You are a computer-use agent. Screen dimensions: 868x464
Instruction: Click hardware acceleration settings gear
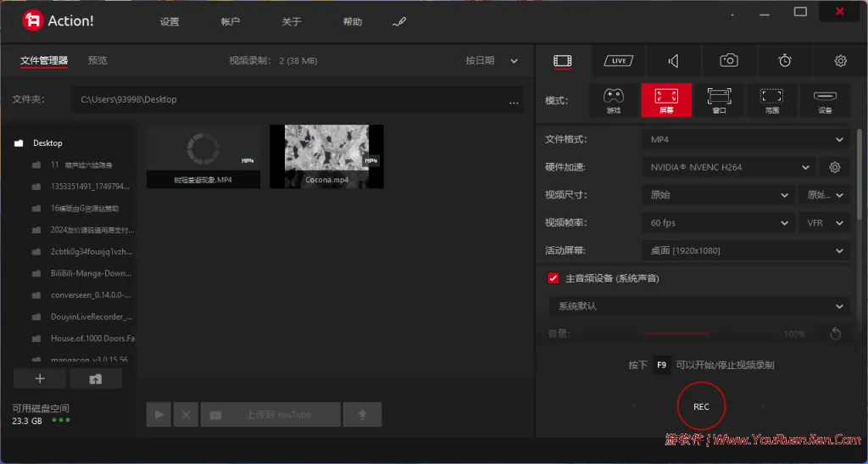click(x=835, y=167)
